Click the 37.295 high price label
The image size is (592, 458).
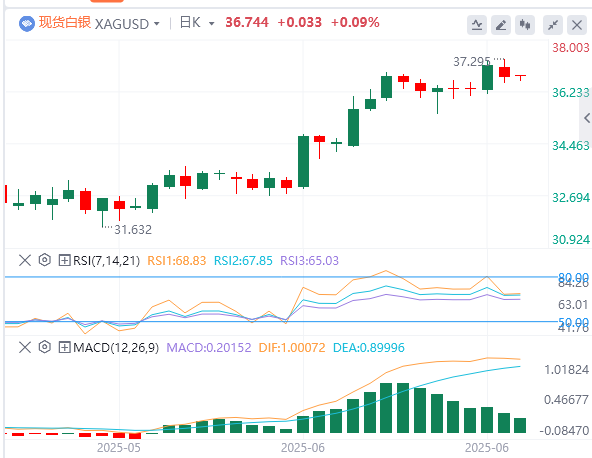[472, 62]
